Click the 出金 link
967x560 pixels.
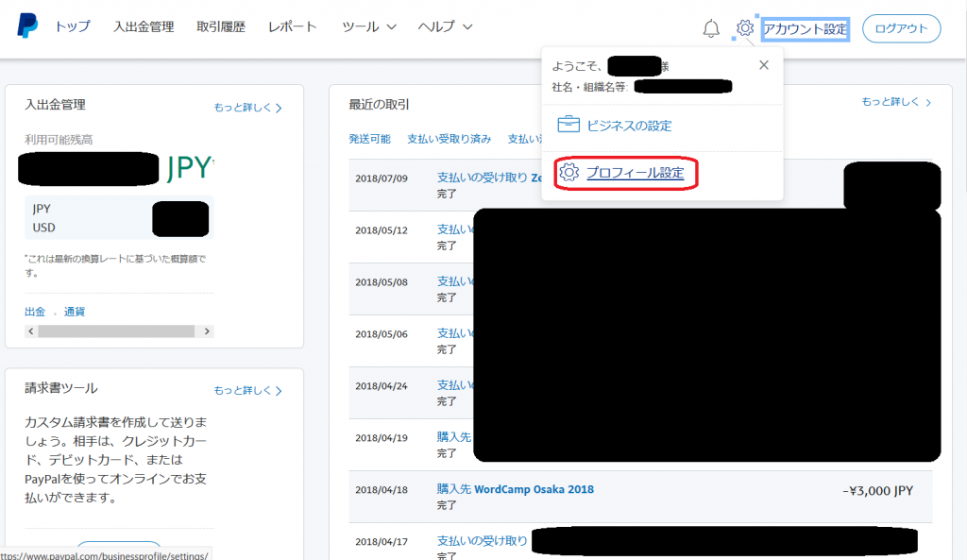[x=35, y=312]
